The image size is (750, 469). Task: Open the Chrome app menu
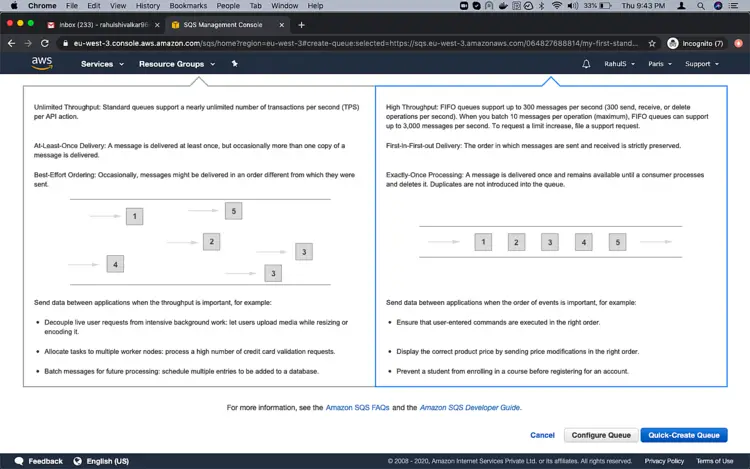(x=42, y=6)
